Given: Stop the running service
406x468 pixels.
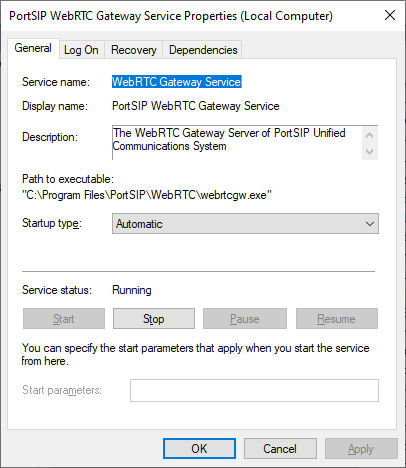Looking at the screenshot, I should point(154,319).
